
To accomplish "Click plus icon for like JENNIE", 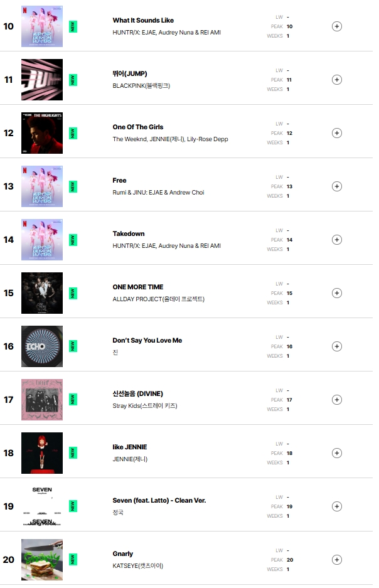I will [337, 453].
